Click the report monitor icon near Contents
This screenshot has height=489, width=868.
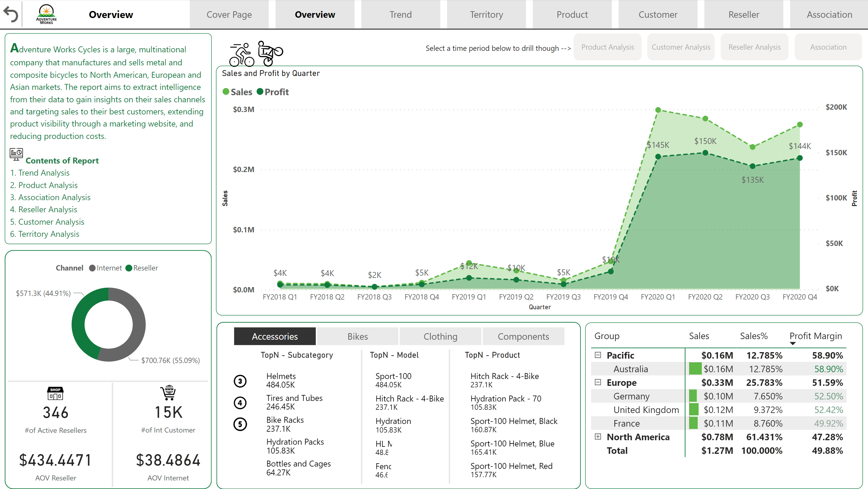coord(16,154)
